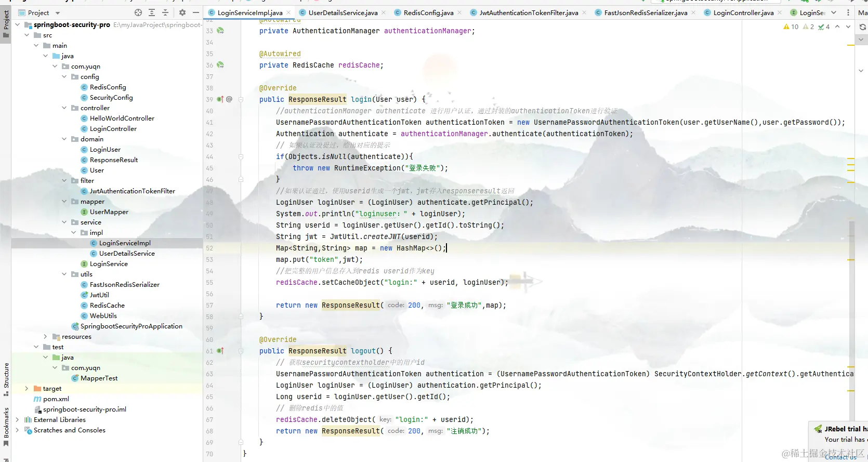The height and width of the screenshot is (462, 868).
Task: Close the FastJsonRedisSerializer.java tab
Action: [693, 12]
